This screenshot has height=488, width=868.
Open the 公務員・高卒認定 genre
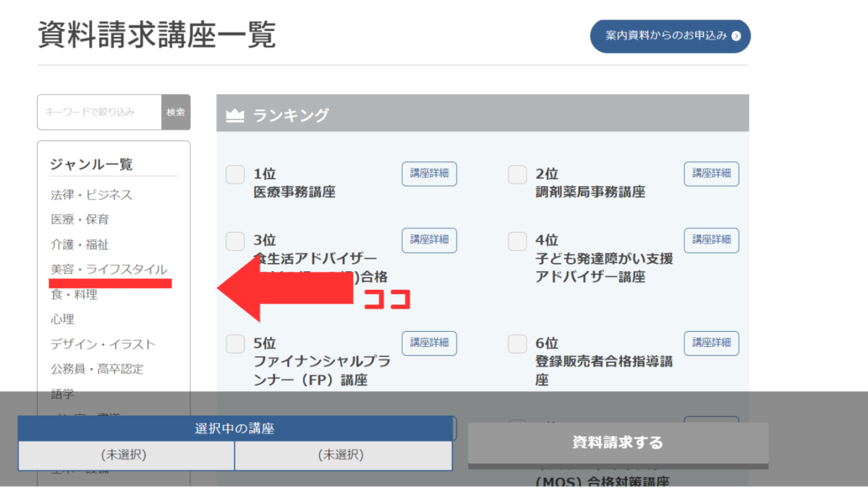[97, 369]
